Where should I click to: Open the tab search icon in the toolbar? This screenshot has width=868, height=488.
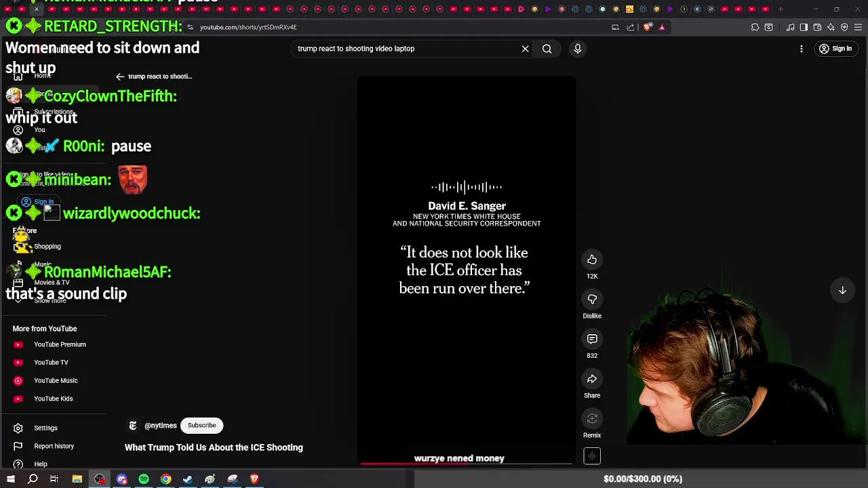pos(768,27)
